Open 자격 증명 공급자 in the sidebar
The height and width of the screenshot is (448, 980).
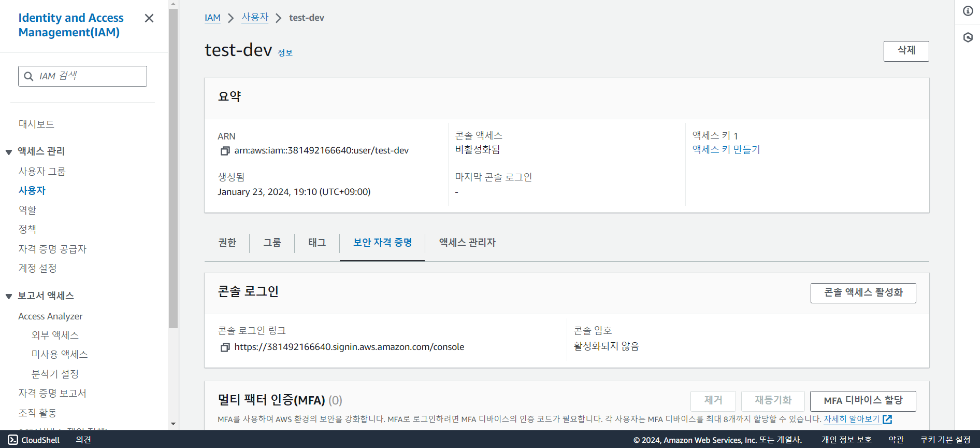[52, 249]
